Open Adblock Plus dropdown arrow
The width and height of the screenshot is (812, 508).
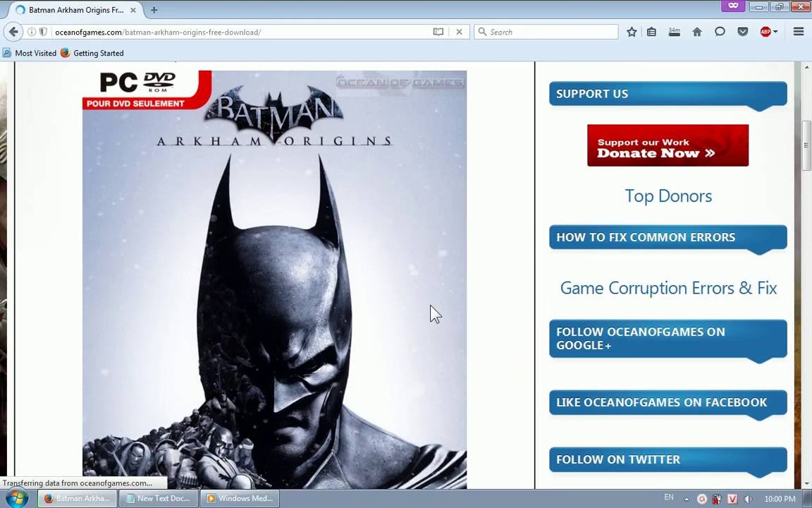(x=775, y=32)
